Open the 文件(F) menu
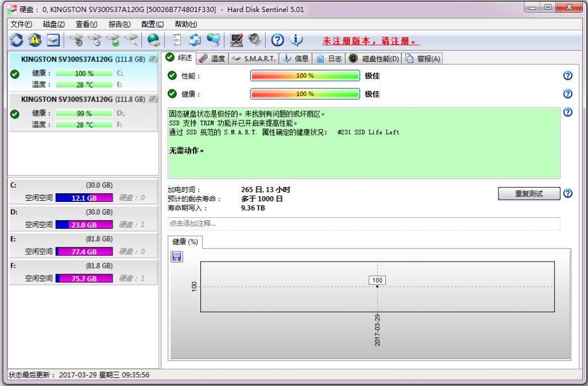588x386 pixels. (x=21, y=24)
